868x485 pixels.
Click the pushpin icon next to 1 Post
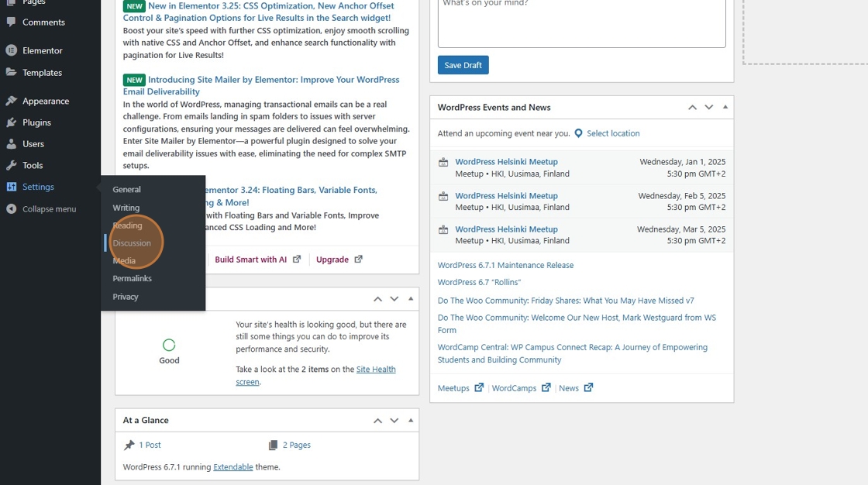coord(129,445)
